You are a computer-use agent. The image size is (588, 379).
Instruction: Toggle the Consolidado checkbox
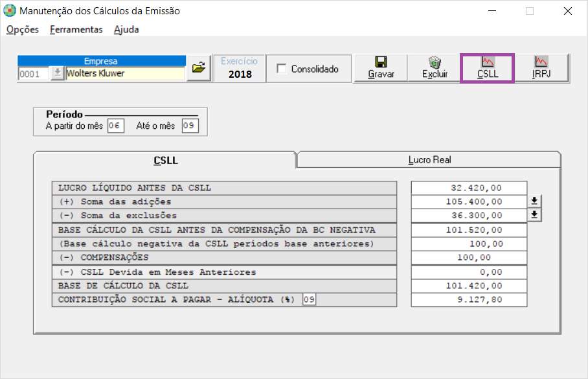point(281,69)
